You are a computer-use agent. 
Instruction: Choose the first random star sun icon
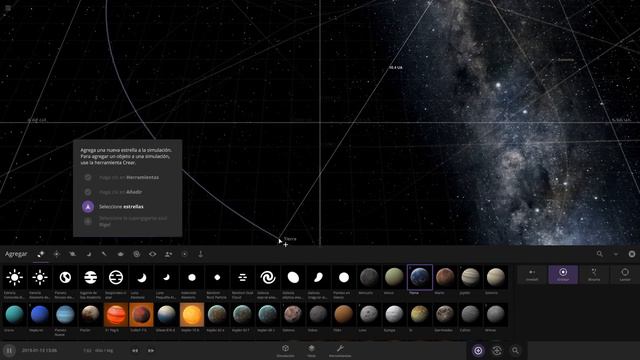(x=15, y=278)
